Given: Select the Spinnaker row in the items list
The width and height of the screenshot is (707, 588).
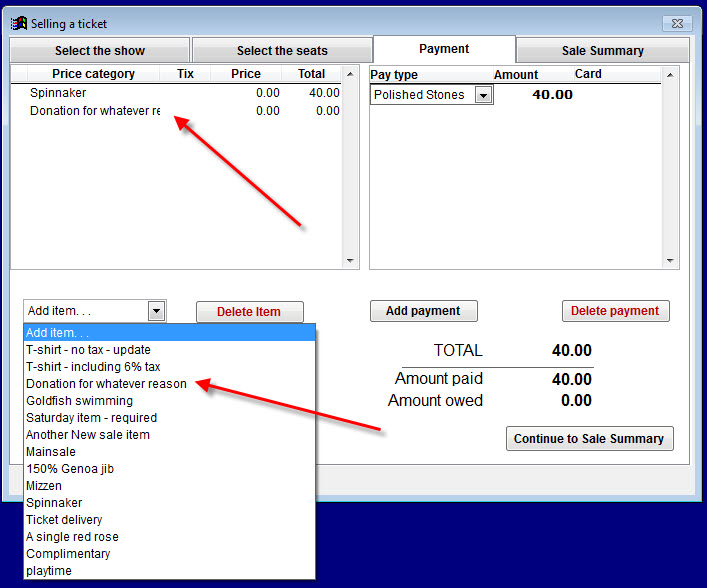Looking at the screenshot, I should point(176,93).
